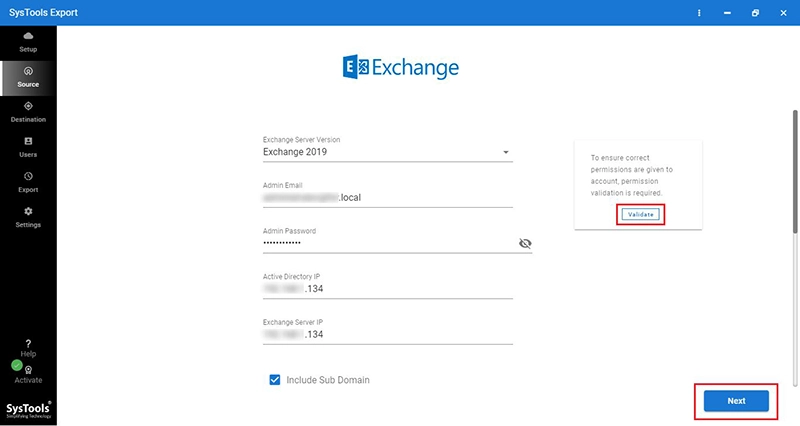The image size is (800, 426).
Task: Click the "SysTools Export" title text
Action: [x=43, y=13]
